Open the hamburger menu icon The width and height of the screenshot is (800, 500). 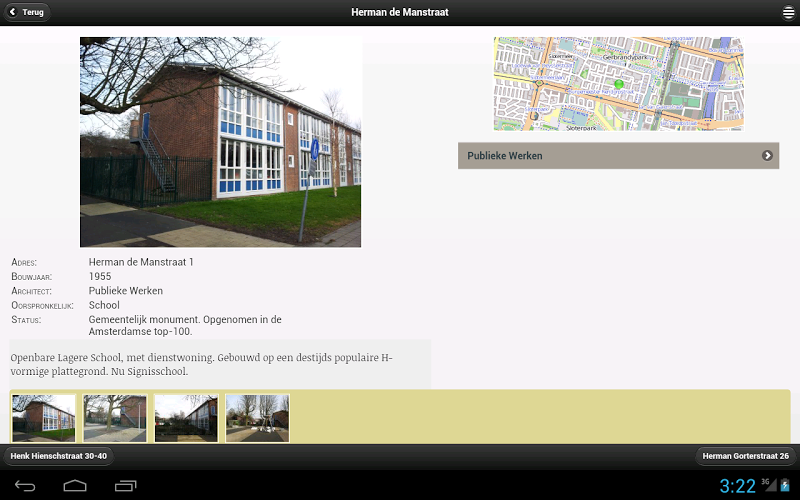click(x=788, y=12)
